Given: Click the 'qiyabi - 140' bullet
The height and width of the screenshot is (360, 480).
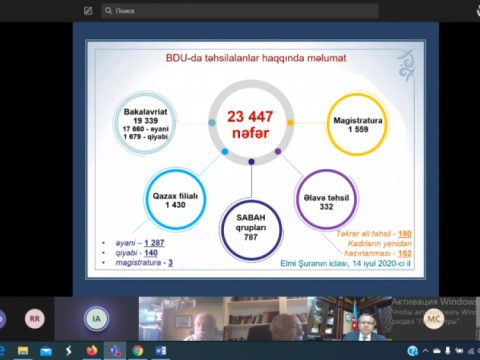Looking at the screenshot, I should [x=137, y=253].
